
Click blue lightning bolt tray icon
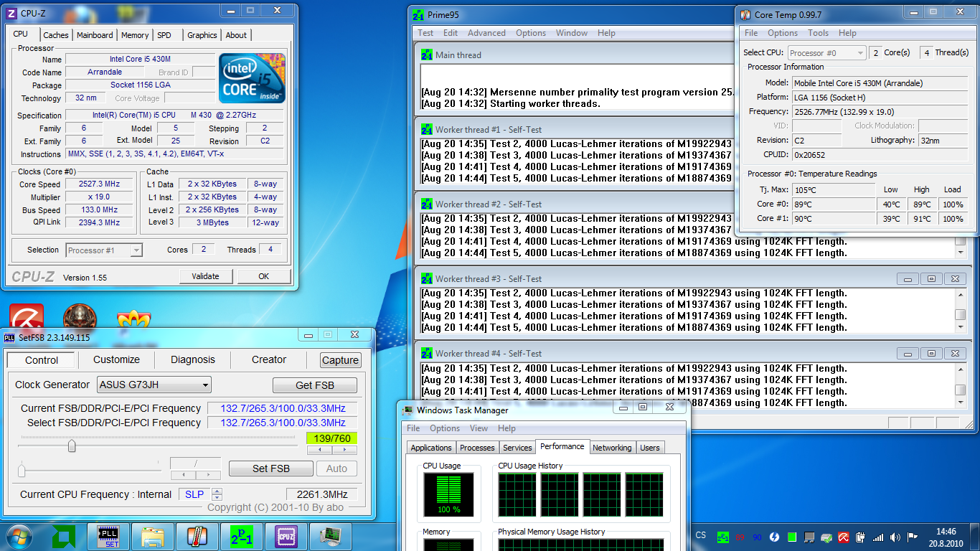pyautogui.click(x=775, y=537)
